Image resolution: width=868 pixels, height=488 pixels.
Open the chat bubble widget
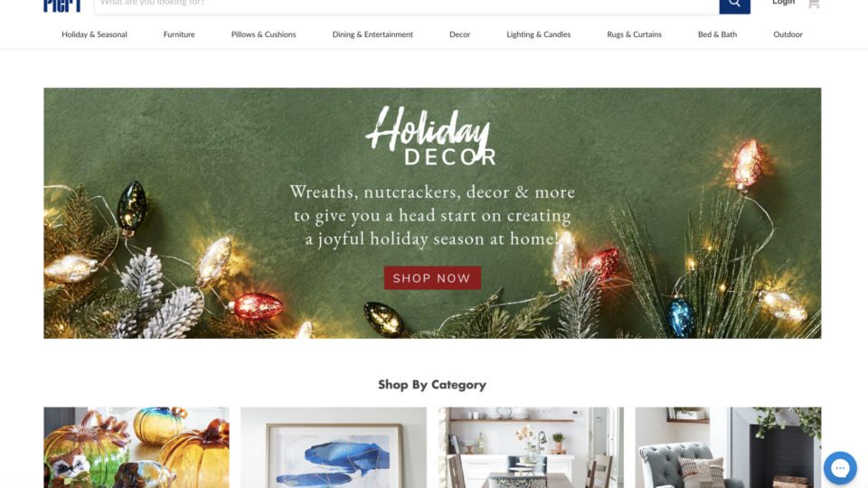click(840, 468)
